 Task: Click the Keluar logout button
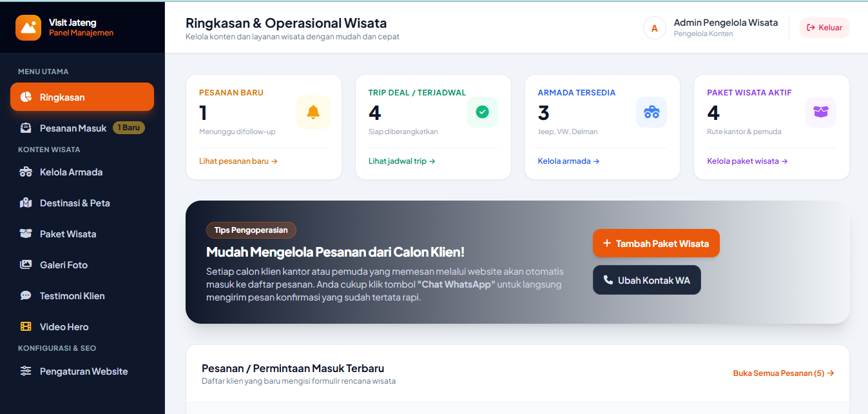click(825, 28)
